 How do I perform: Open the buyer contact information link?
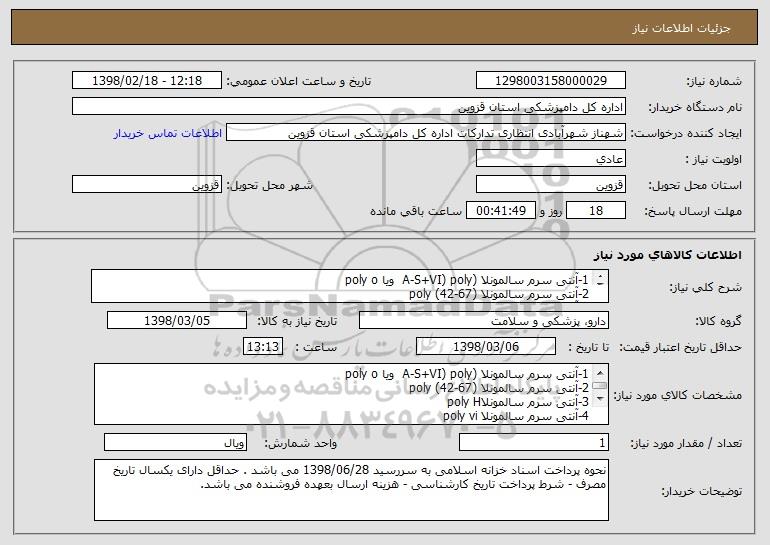click(168, 133)
